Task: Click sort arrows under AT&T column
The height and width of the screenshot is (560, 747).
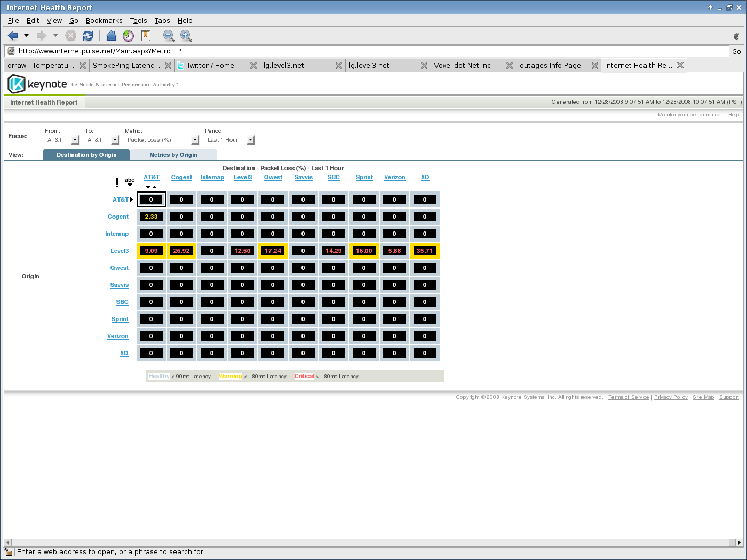Action: [x=152, y=187]
